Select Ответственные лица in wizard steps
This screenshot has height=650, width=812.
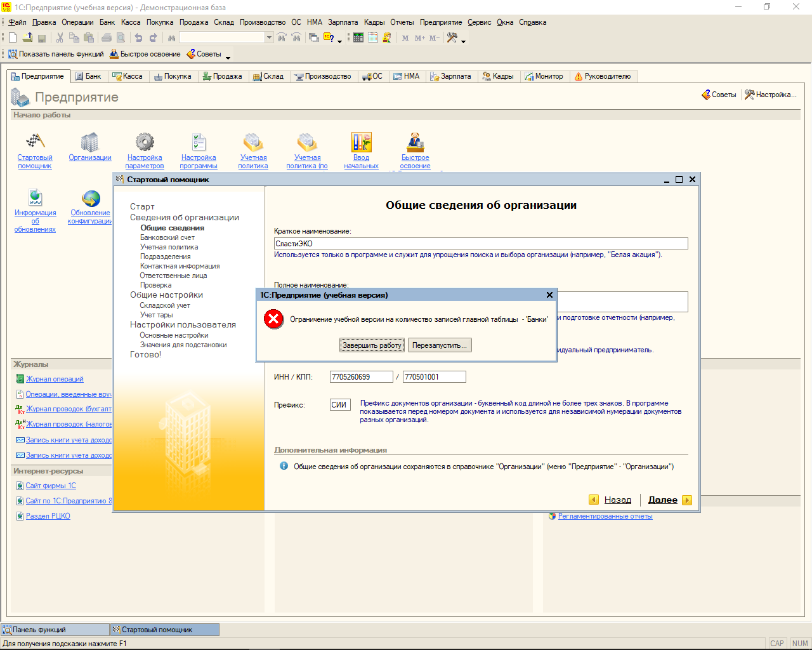pyautogui.click(x=173, y=275)
